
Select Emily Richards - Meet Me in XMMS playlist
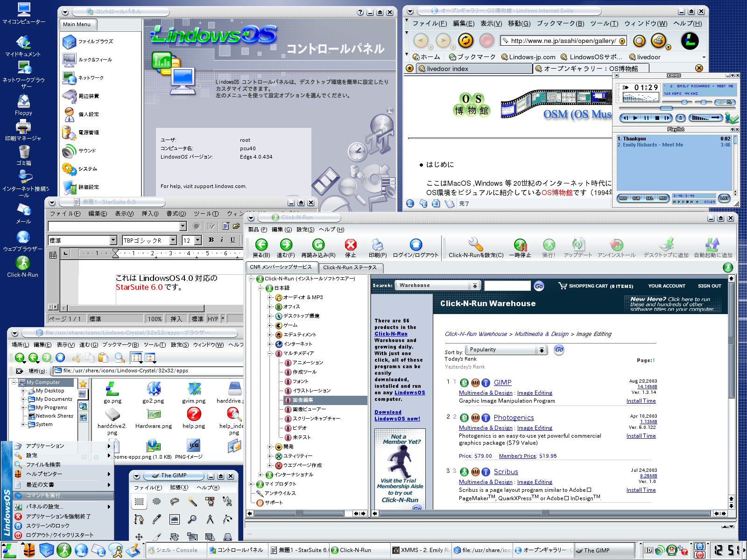pyautogui.click(x=674, y=145)
